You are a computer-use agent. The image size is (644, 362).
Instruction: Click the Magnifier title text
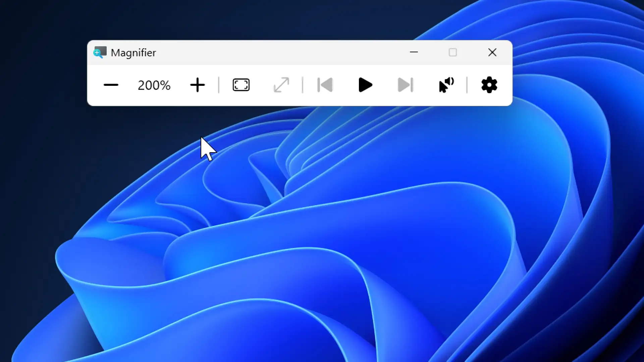pos(133,53)
